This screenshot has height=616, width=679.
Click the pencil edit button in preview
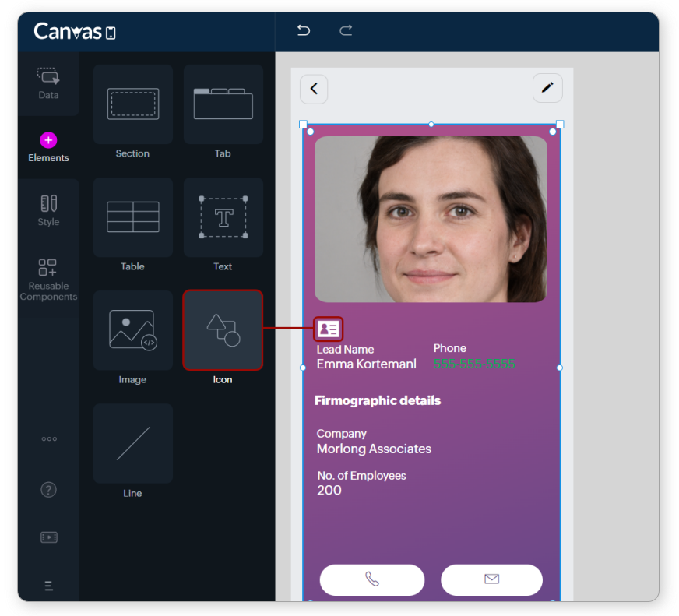click(547, 88)
